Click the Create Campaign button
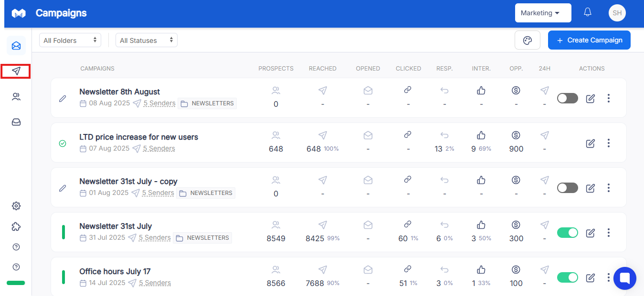Viewport: 644px width, 296px height. [589, 40]
